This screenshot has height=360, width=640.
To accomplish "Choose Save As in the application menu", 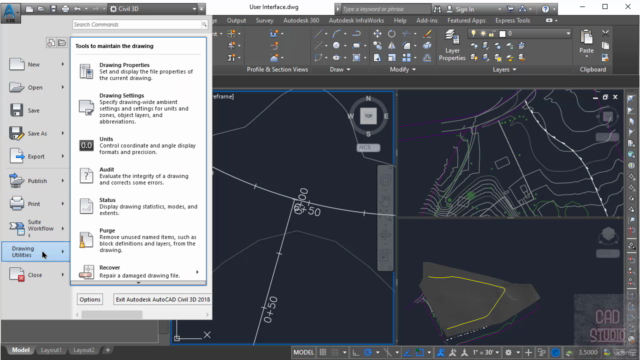I will [37, 133].
